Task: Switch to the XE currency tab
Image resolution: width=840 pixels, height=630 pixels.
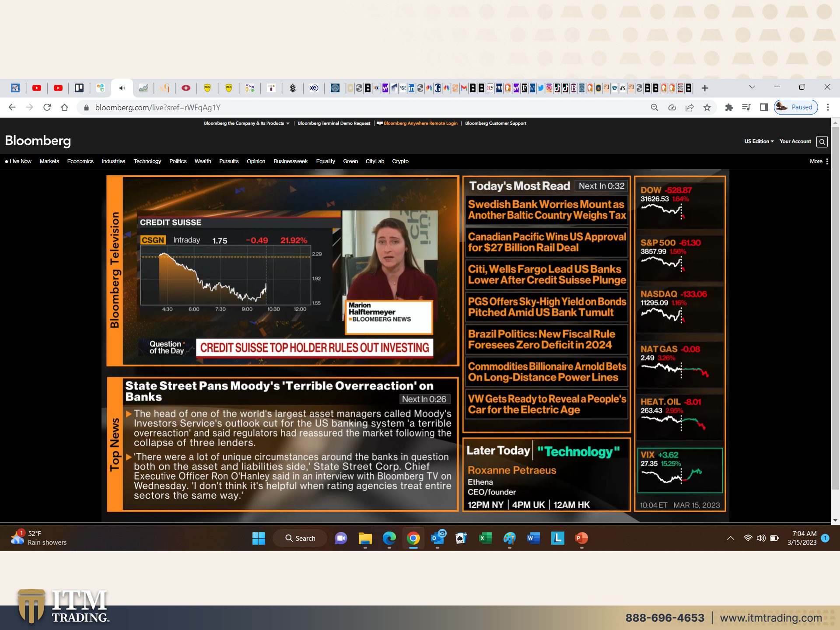Action: click(314, 88)
